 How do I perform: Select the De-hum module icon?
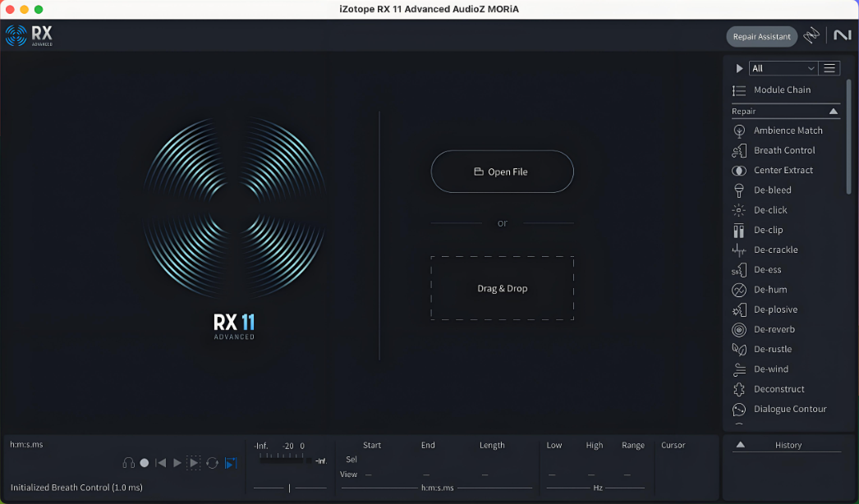(x=739, y=290)
